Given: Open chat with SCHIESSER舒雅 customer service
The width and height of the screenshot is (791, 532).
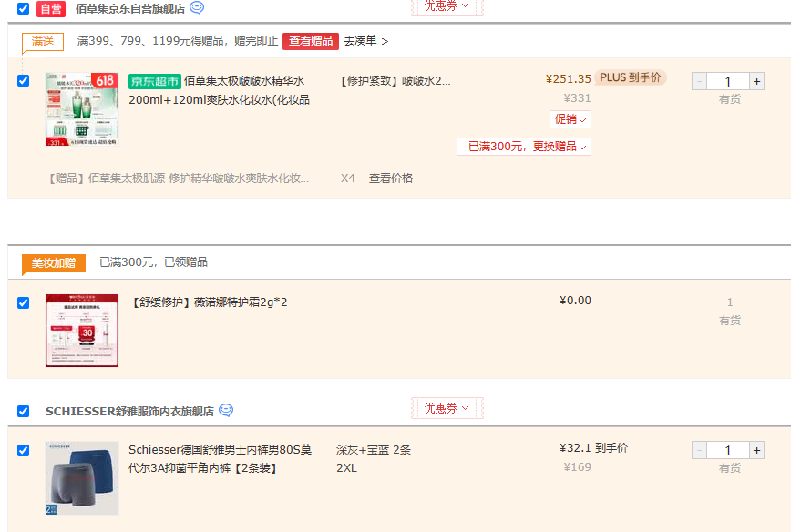Looking at the screenshot, I should point(226,411).
